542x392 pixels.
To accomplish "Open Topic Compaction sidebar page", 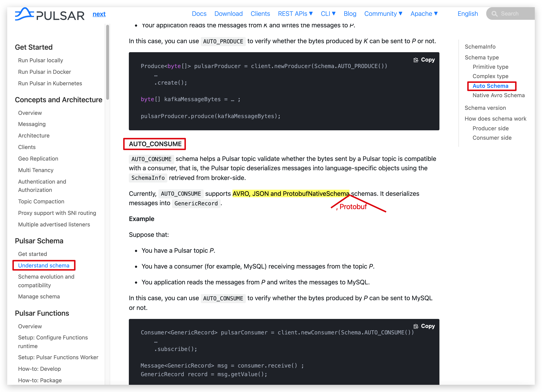I will coord(41,201).
